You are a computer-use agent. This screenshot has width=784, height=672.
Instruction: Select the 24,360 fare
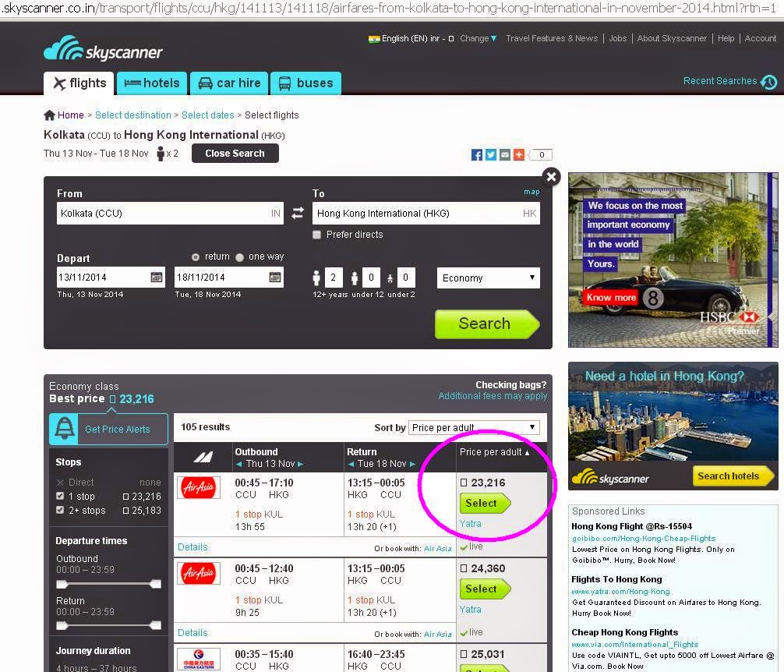[x=485, y=589]
